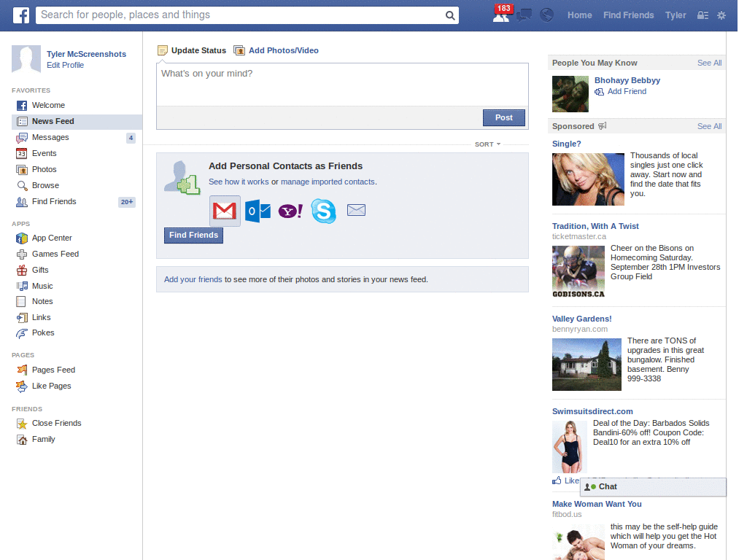This screenshot has width=747, height=560.
Task: Click the Outlook contacts icon
Action: (x=258, y=211)
